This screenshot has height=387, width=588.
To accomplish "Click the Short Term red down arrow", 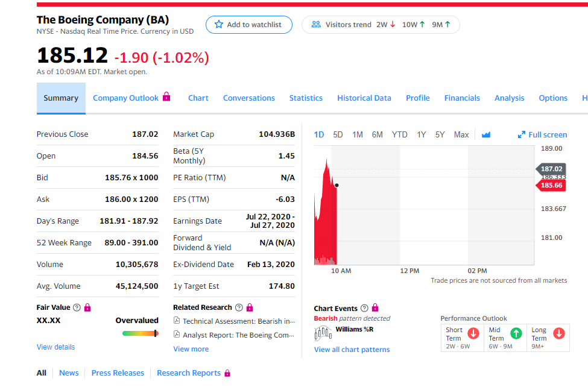I will pyautogui.click(x=473, y=333).
